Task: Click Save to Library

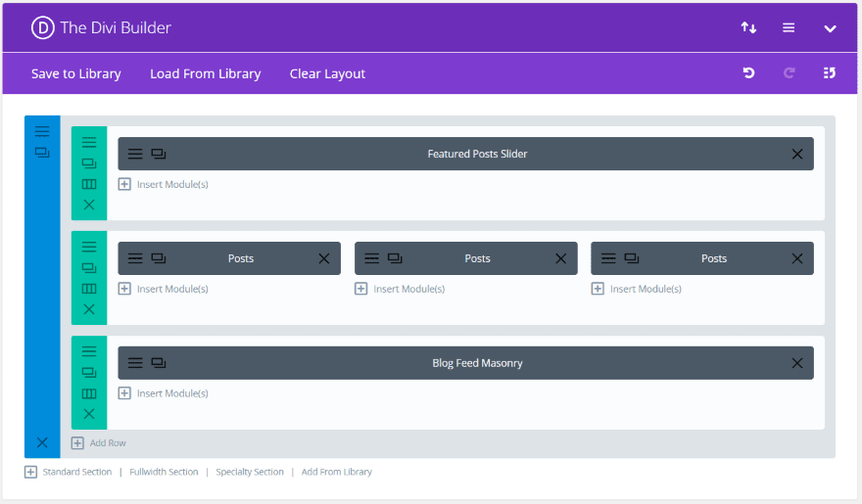Action: click(75, 73)
